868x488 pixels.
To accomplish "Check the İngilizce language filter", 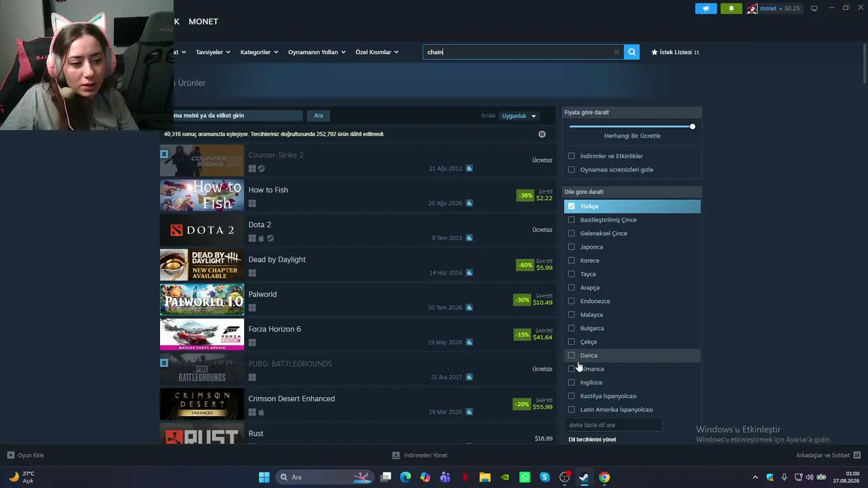I will [x=571, y=382].
